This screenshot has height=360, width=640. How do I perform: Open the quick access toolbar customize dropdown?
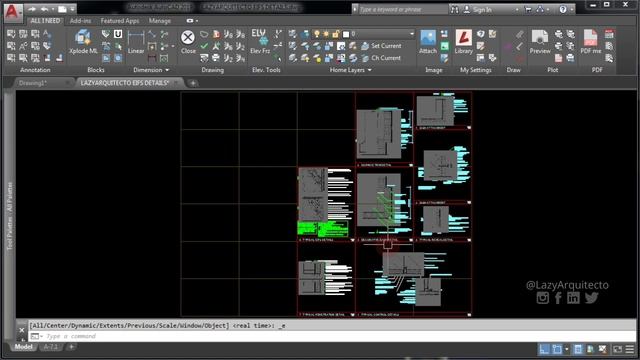73,9
